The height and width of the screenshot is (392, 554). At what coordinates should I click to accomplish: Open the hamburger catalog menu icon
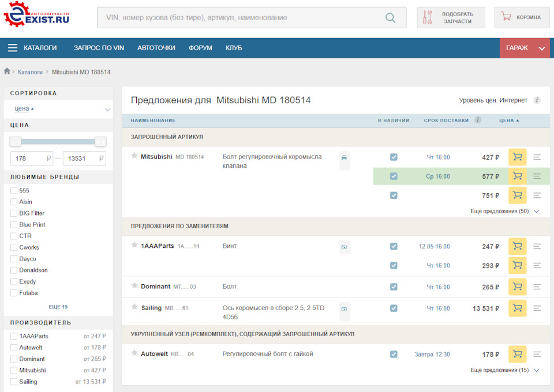(x=13, y=48)
